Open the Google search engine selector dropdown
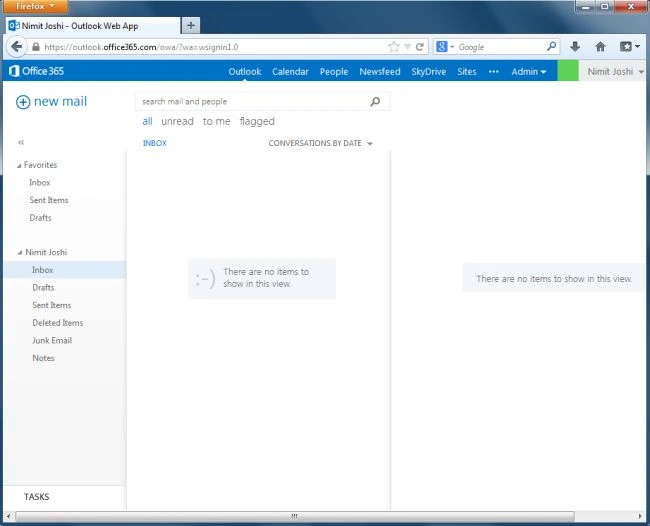 tap(445, 47)
